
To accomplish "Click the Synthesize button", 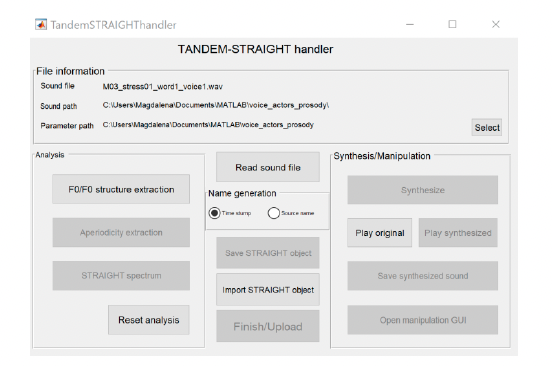I will point(423,190).
